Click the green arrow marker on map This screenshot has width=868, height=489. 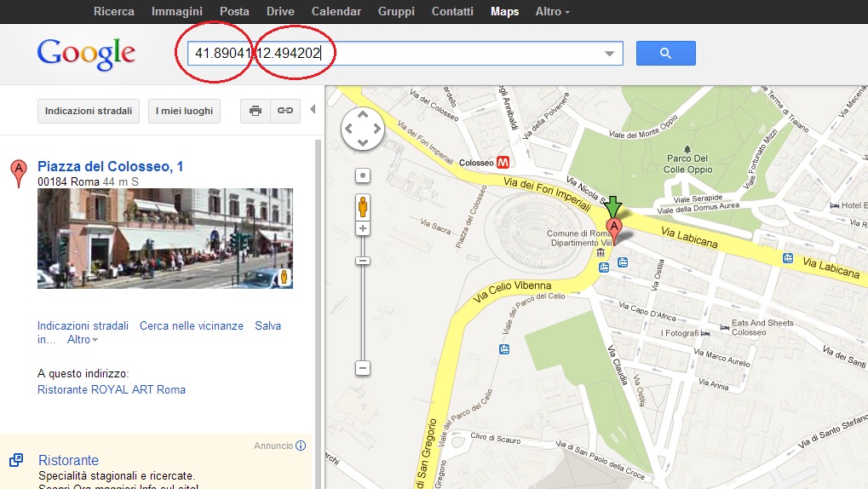tap(612, 206)
